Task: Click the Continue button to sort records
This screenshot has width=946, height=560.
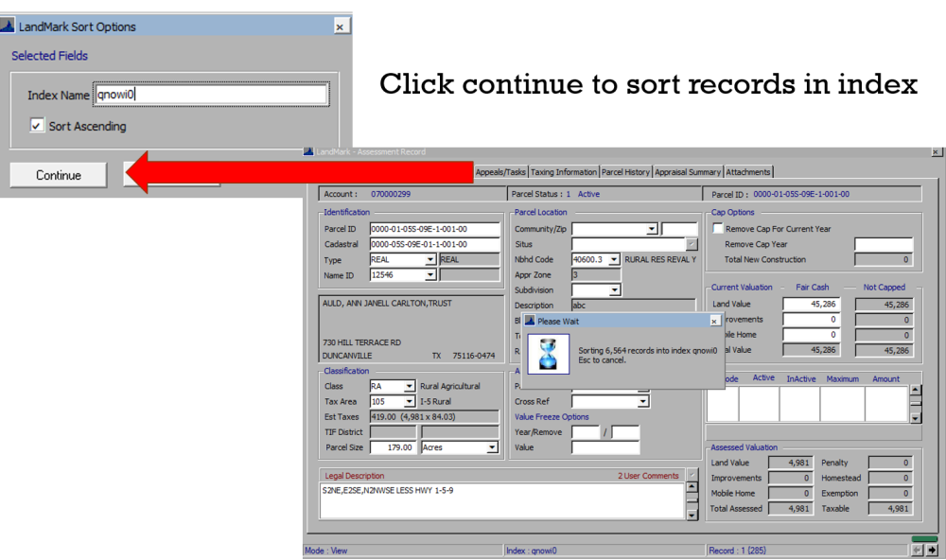Action: (58, 174)
